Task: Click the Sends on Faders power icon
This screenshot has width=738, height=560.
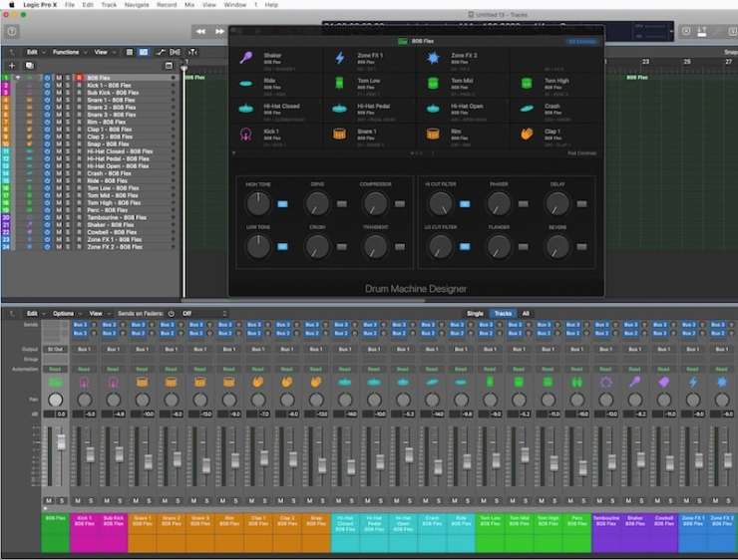Action: (172, 314)
